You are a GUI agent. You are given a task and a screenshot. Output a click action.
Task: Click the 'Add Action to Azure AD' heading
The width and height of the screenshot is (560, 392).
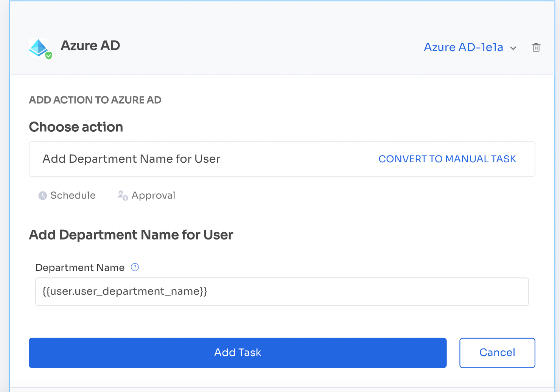tap(95, 100)
